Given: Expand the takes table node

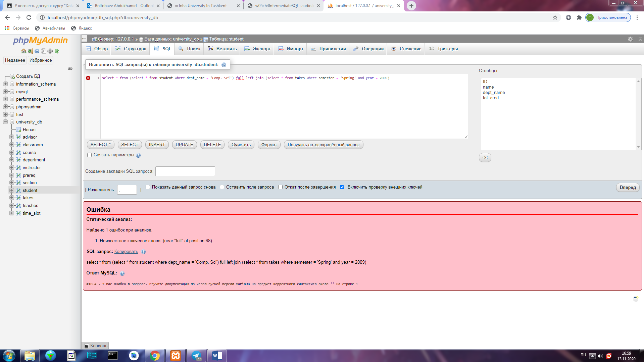Looking at the screenshot, I should point(12,198).
